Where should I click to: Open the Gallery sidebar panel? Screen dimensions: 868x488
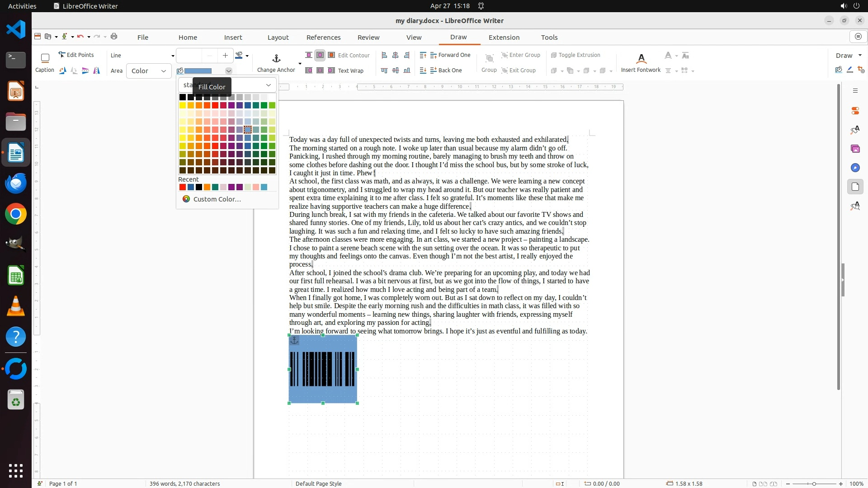pos(855,149)
